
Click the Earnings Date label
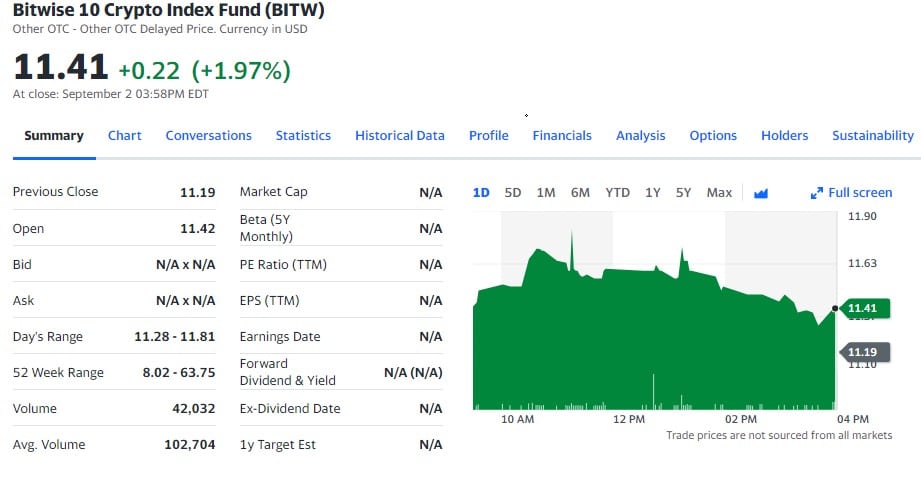280,336
